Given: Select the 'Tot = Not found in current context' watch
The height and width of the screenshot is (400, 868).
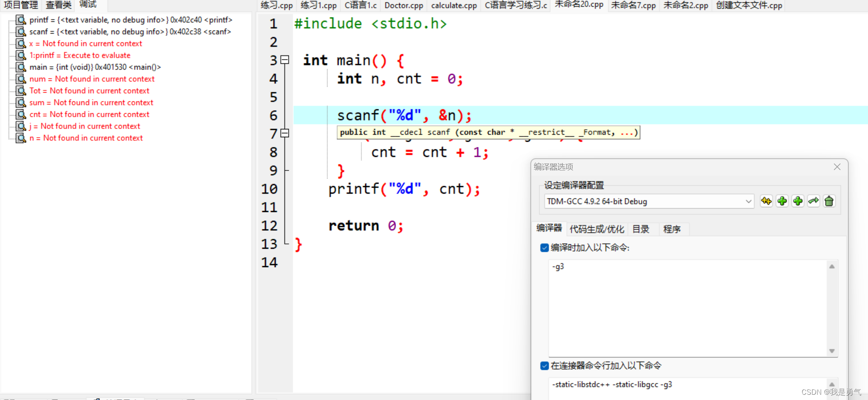Looking at the screenshot, I should pos(89,90).
